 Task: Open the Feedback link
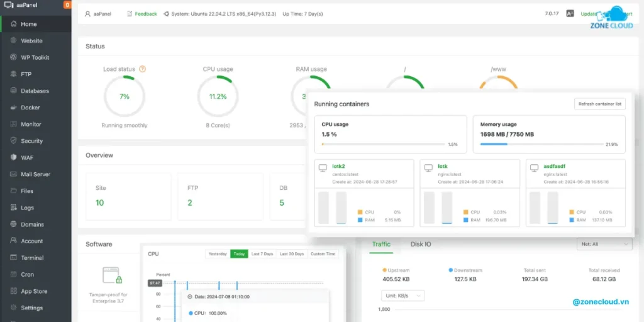pos(146,14)
